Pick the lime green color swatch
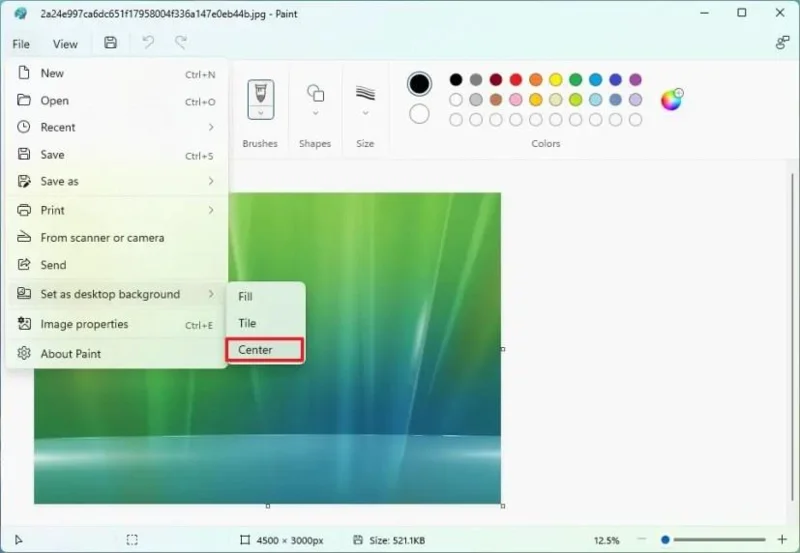The height and width of the screenshot is (553, 800). [x=576, y=99]
